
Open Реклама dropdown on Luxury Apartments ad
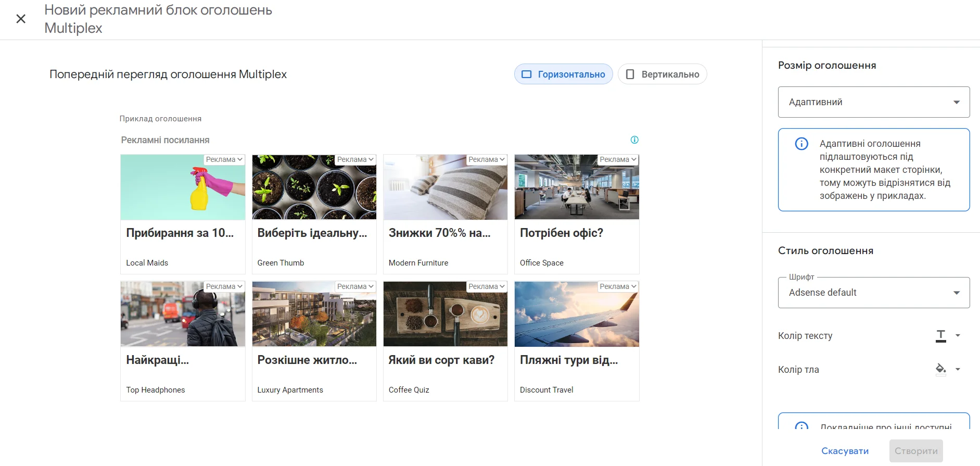[x=355, y=286]
